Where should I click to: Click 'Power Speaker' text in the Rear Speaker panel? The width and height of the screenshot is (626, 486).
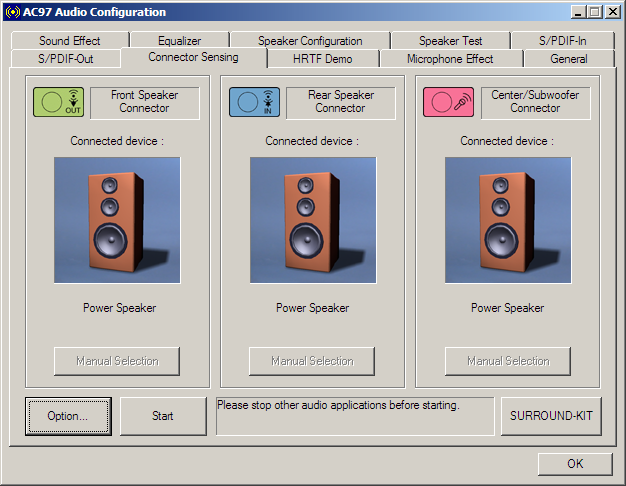tap(313, 308)
